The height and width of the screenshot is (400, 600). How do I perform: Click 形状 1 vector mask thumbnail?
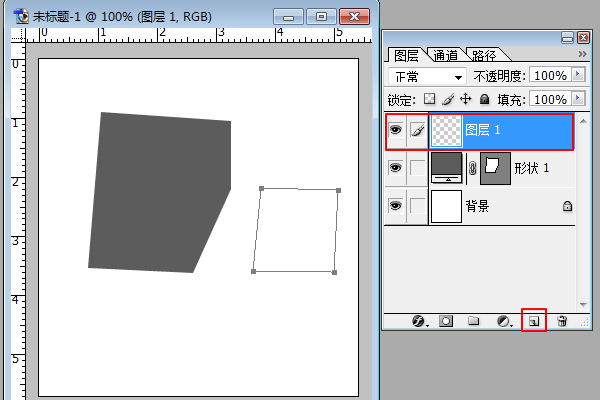pos(495,168)
